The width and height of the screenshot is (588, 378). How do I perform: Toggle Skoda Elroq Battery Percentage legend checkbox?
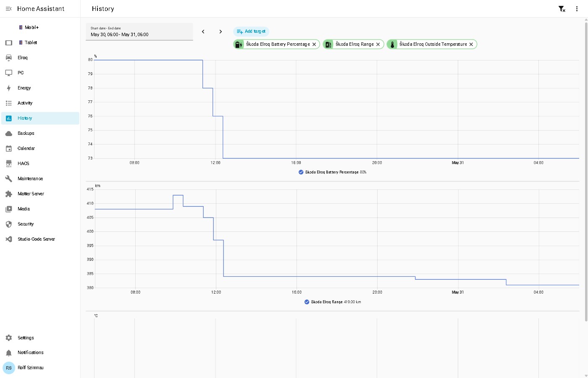(301, 172)
